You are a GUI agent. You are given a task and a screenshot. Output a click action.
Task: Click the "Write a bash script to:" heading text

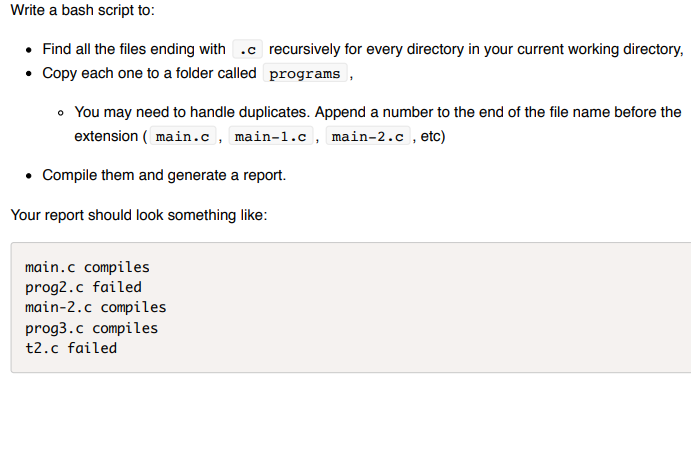click(x=82, y=10)
